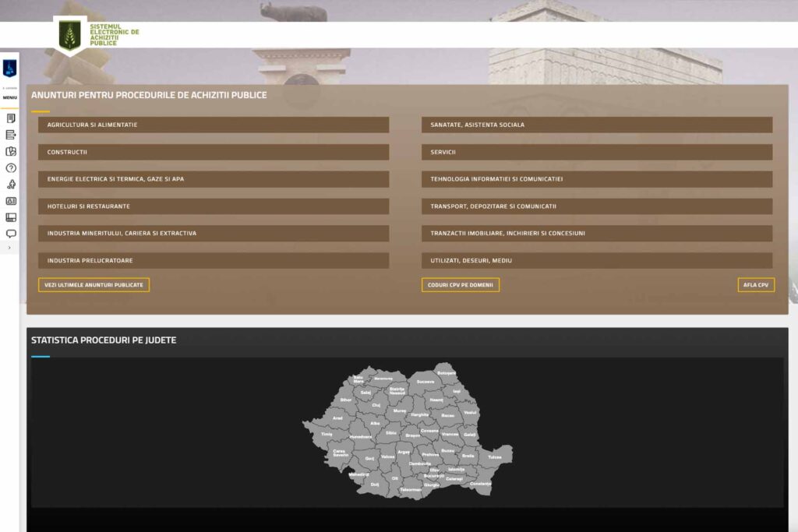Click the Afla CPV button
The image size is (798, 532).
point(756,285)
